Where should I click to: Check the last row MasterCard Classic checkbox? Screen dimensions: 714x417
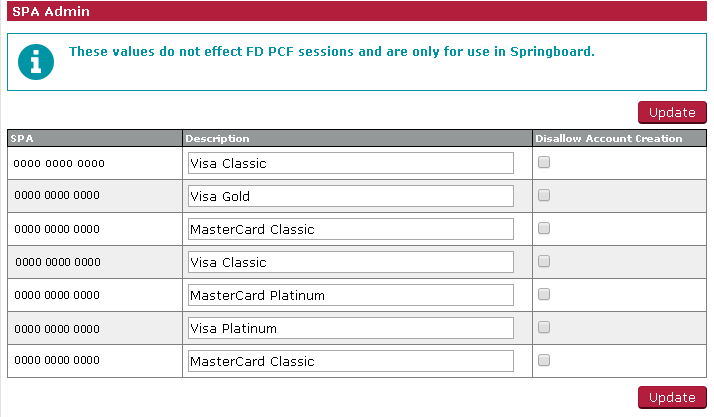(544, 360)
